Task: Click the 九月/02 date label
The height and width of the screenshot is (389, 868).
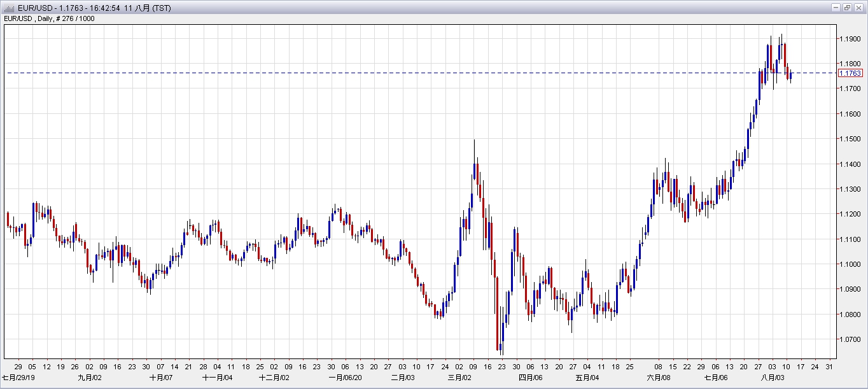Action: pyautogui.click(x=90, y=378)
